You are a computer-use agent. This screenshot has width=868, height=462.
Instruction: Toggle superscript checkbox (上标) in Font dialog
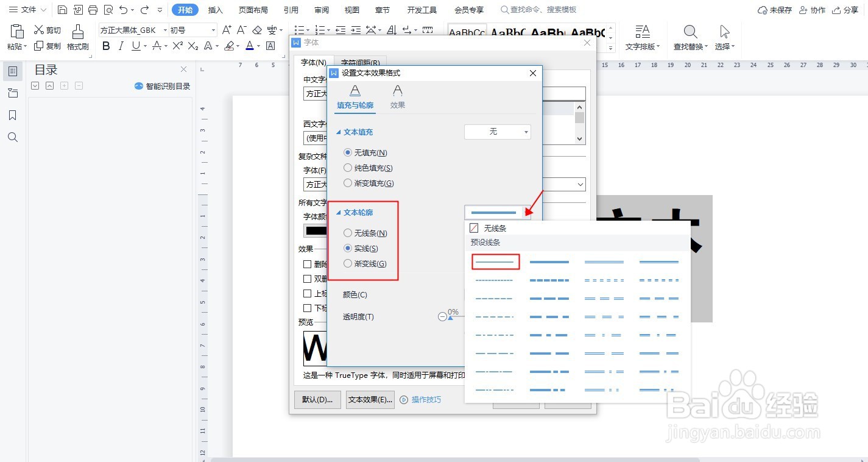[308, 293]
